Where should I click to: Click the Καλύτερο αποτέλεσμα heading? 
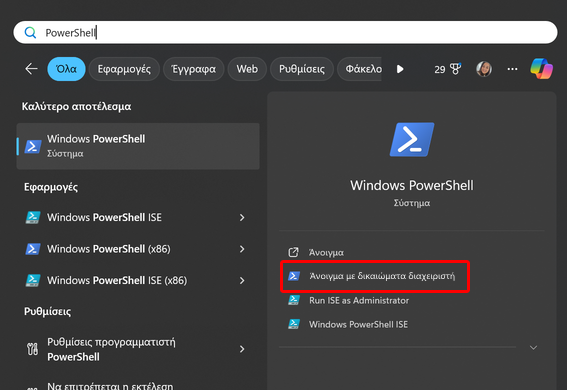(x=76, y=107)
